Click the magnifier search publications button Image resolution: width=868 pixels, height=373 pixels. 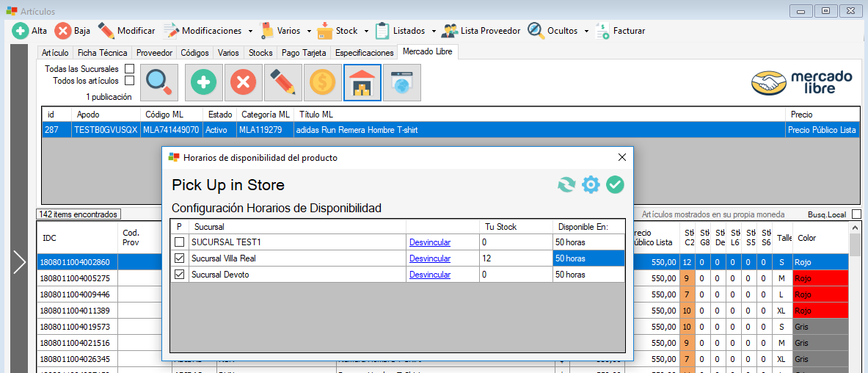(159, 82)
